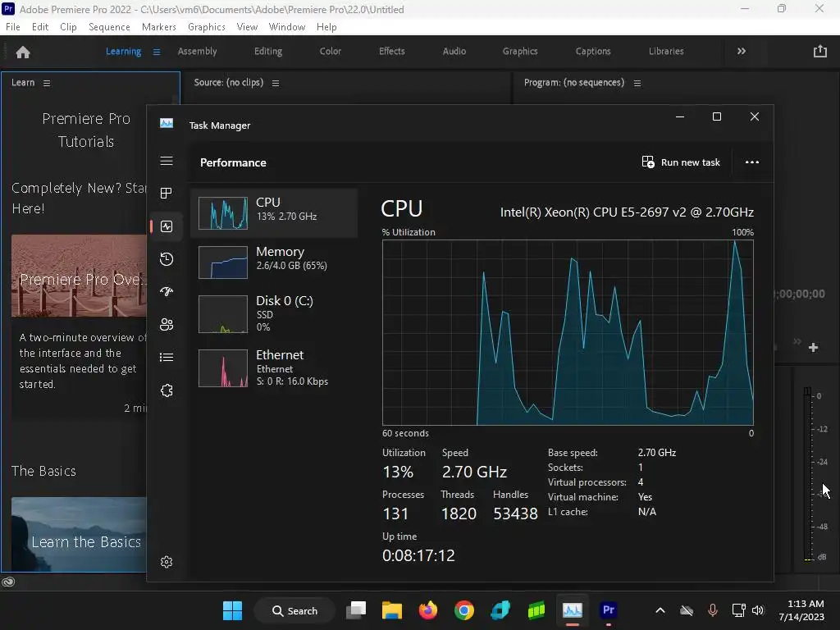Launch Google Chrome from taskbar
The width and height of the screenshot is (840, 630).
tap(464, 610)
